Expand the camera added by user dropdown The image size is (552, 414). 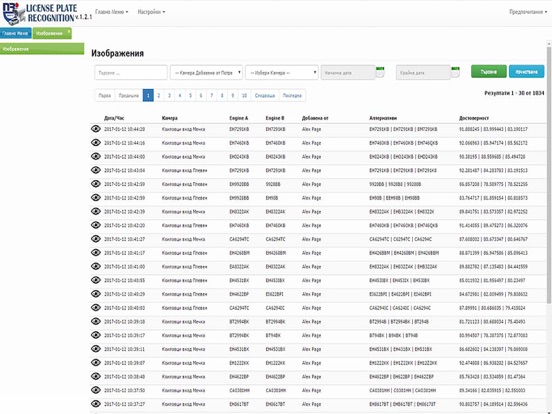pos(206,73)
